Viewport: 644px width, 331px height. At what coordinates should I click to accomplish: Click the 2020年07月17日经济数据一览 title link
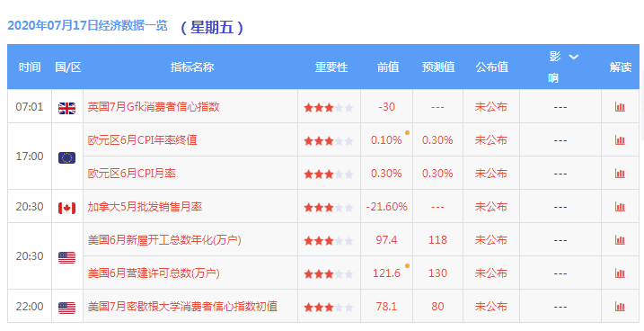[x=87, y=26]
